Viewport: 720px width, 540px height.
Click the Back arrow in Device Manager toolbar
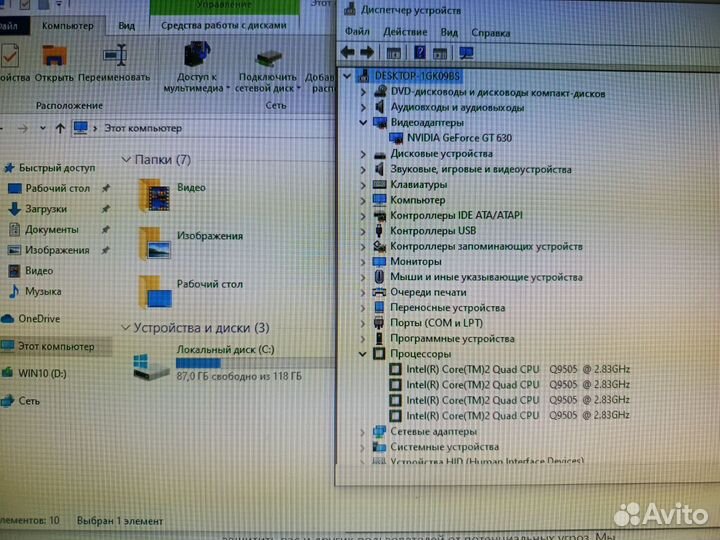[348, 52]
